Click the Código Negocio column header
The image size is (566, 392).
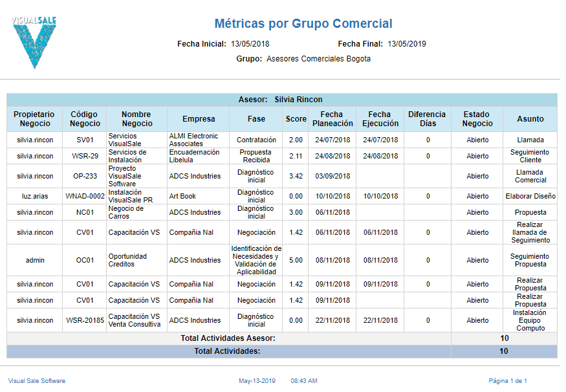pyautogui.click(x=85, y=119)
